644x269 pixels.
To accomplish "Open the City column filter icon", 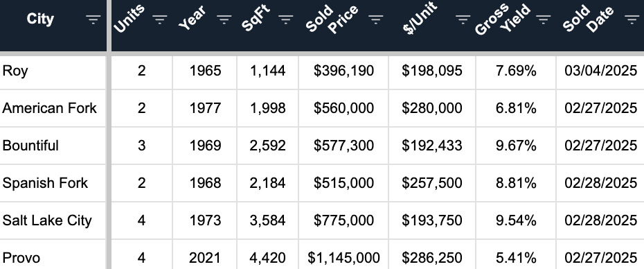I will point(93,19).
